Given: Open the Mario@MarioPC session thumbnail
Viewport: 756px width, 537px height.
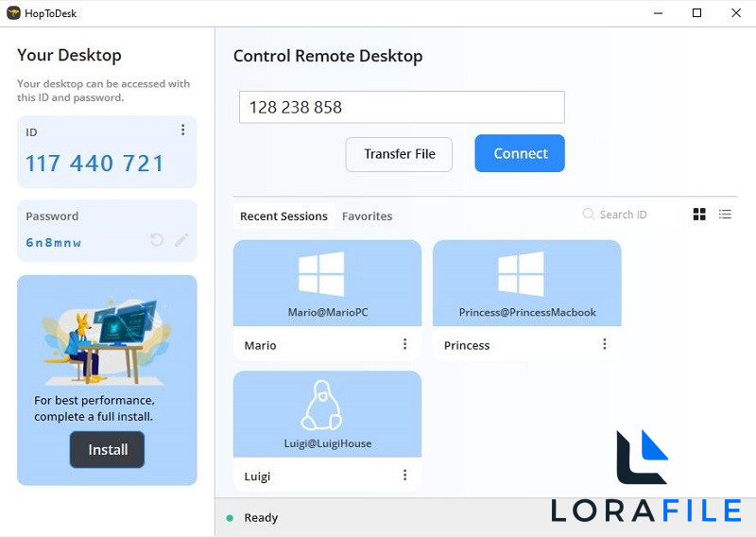Looking at the screenshot, I should click(x=327, y=284).
